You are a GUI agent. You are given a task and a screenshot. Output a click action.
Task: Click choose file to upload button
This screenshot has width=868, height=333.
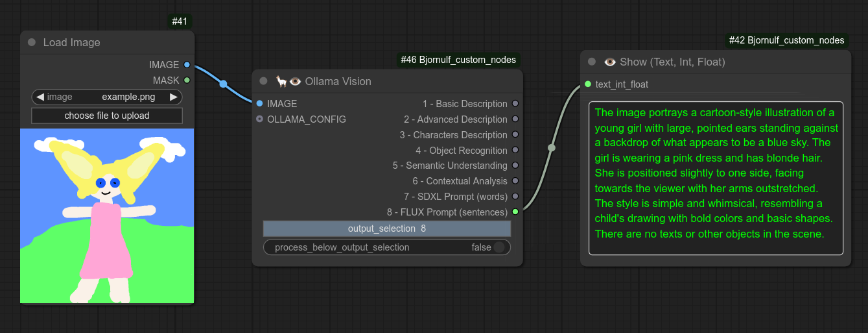pos(107,116)
